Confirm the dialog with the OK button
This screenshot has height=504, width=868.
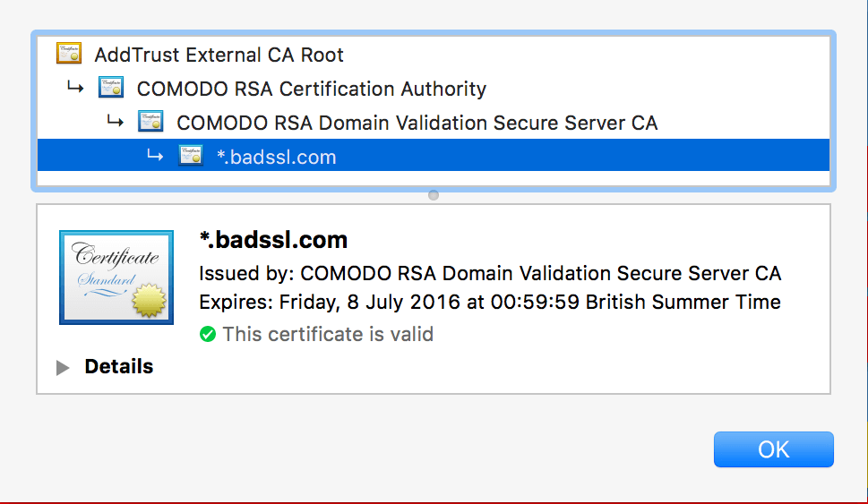[x=773, y=449]
